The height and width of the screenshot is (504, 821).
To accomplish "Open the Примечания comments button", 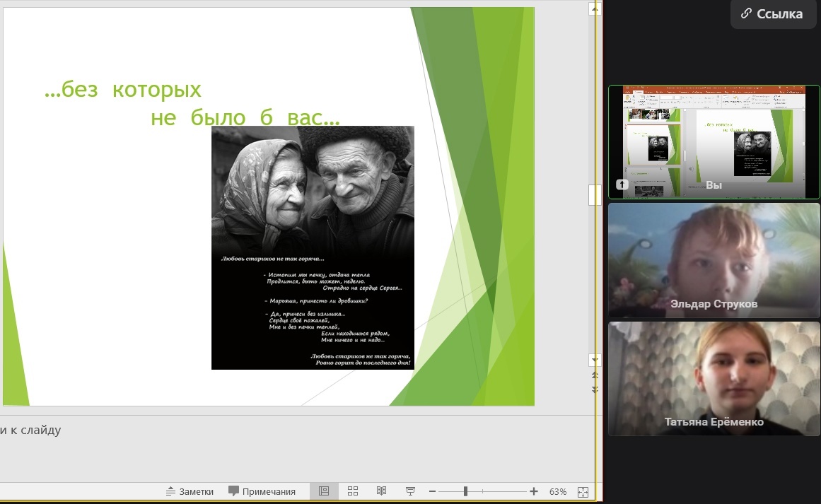I will (x=262, y=491).
